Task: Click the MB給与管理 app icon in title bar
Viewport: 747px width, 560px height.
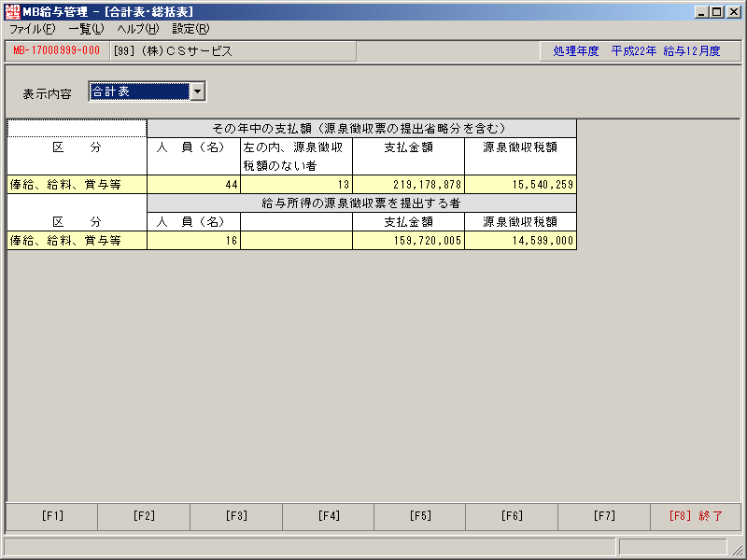Action: (12, 11)
